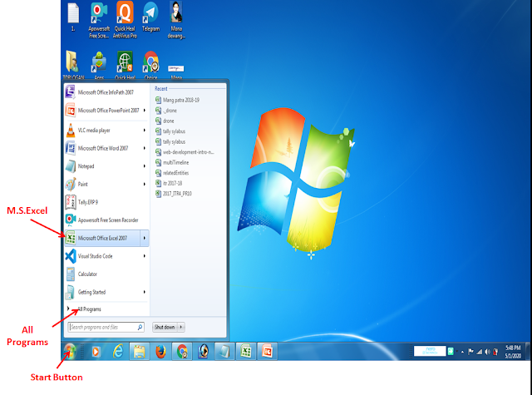Open recent file itr 2017-18
532x395 pixels.
(x=169, y=183)
